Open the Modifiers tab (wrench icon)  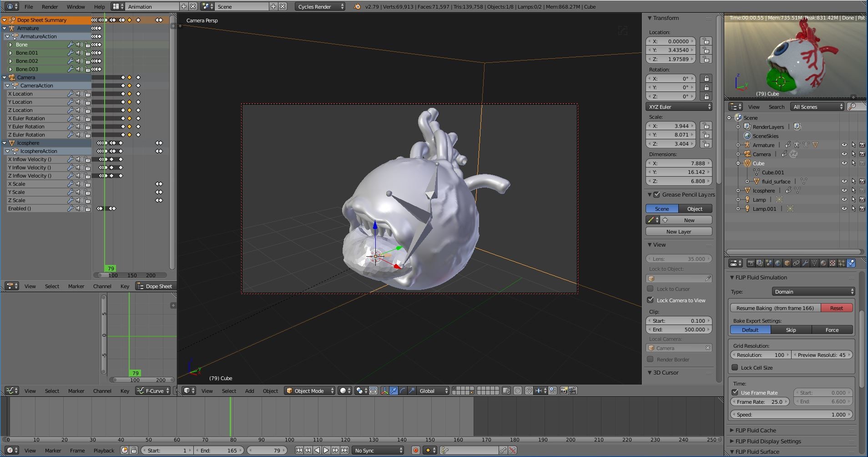pyautogui.click(x=805, y=263)
